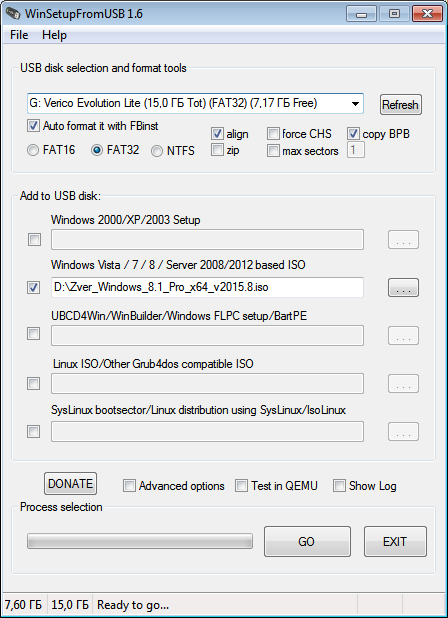Open the Help menu
The height and width of the screenshot is (618, 448).
pos(54,35)
